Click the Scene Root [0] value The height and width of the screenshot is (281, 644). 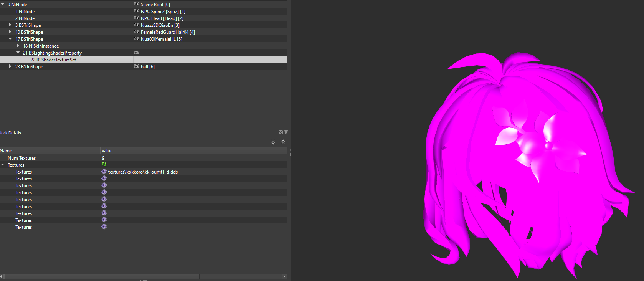click(x=155, y=5)
